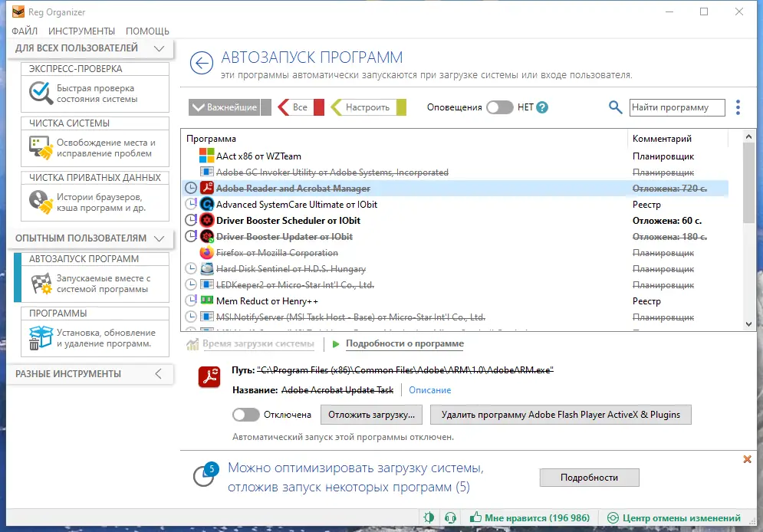Select the Mem Reduct от Henry++ row
This screenshot has height=532, width=763.
(455, 301)
